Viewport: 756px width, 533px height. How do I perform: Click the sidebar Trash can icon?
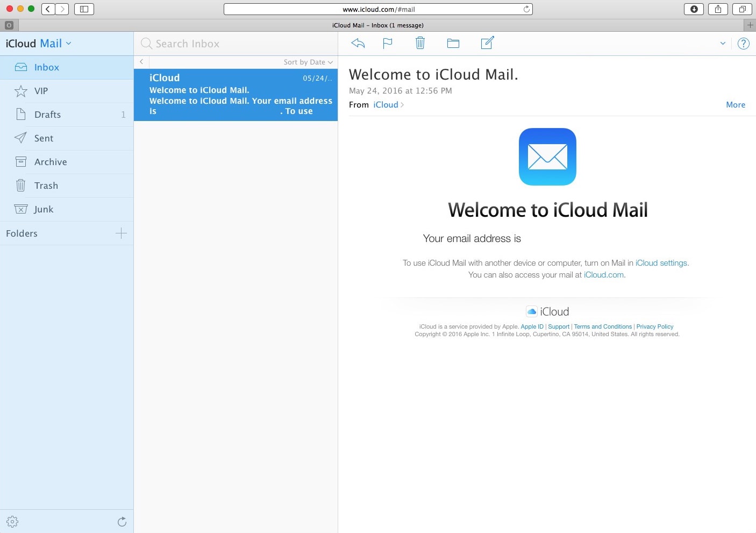coord(20,186)
